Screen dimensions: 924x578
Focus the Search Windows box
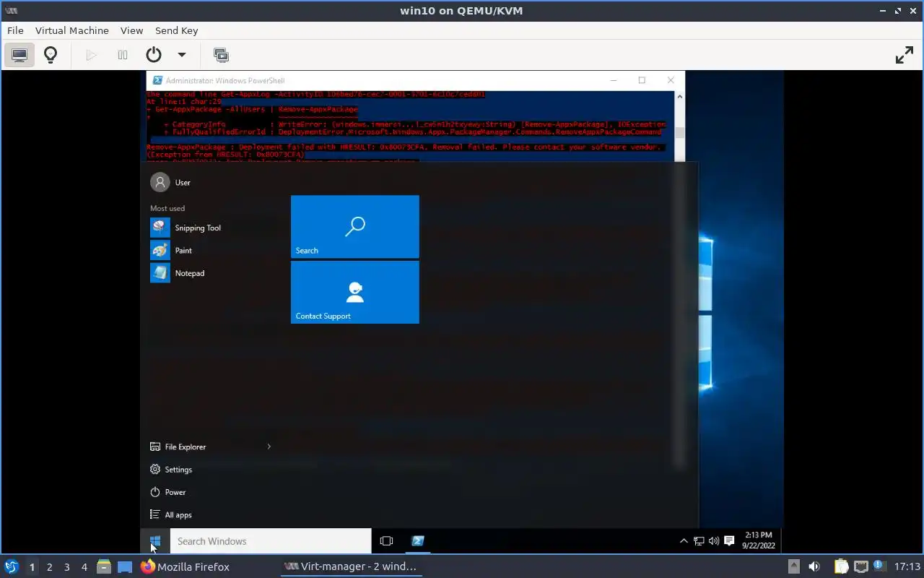tap(271, 540)
